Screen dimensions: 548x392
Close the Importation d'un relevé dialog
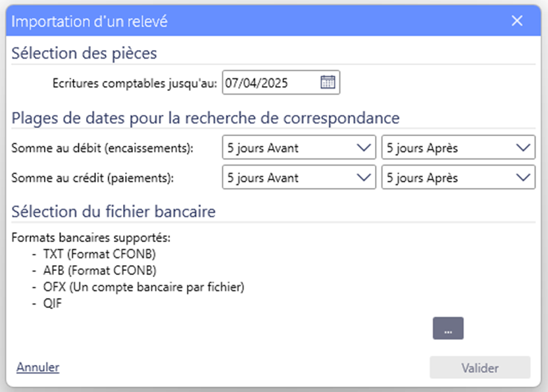coord(517,20)
